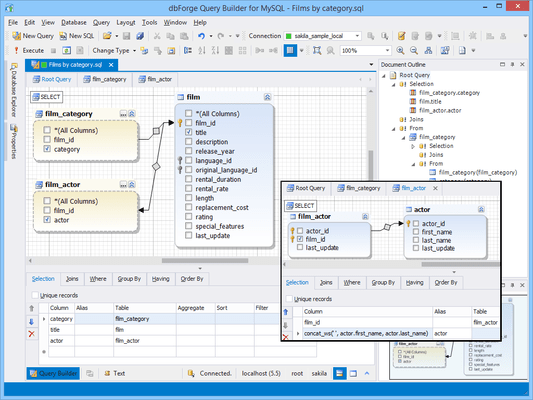This screenshot has height=400, width=533.
Task: Click the Zoom In magnifier icon
Action: pyautogui.click(x=400, y=51)
